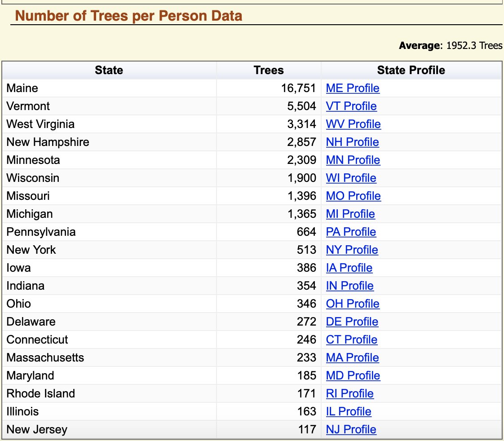This screenshot has height=441, width=504.
Task: Select the MN Profile link for Minnesota
Action: (x=353, y=160)
